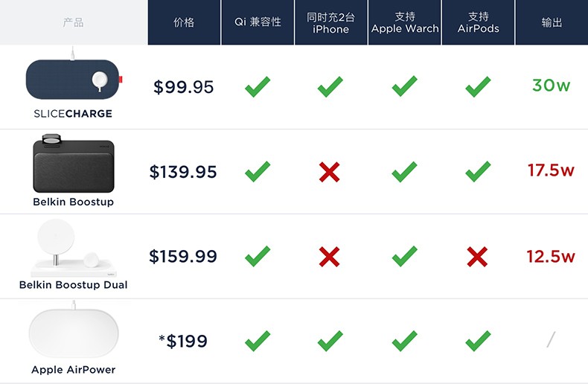Click the Belkin Boostup Dual charger image
This screenshot has height=384, width=588.
pos(74,249)
